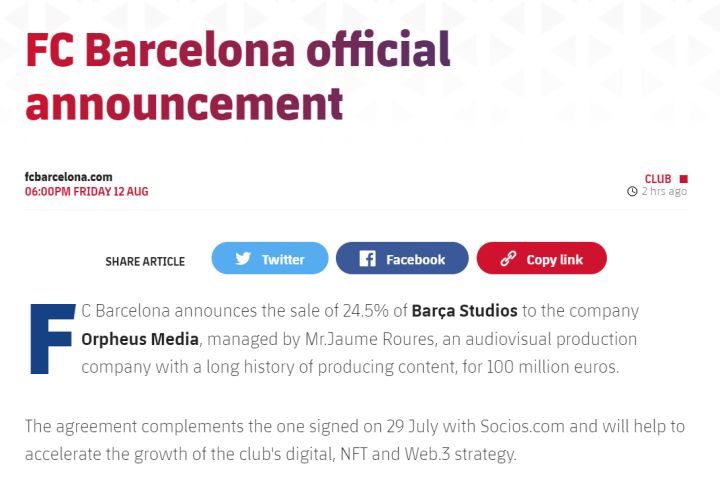Click the 06:00PM Friday 12 Aug date
The image size is (720, 495).
[x=86, y=191]
